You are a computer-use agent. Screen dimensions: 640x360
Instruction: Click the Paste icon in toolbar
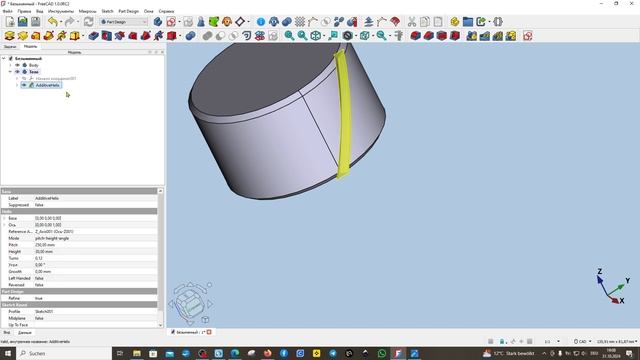coord(438,22)
